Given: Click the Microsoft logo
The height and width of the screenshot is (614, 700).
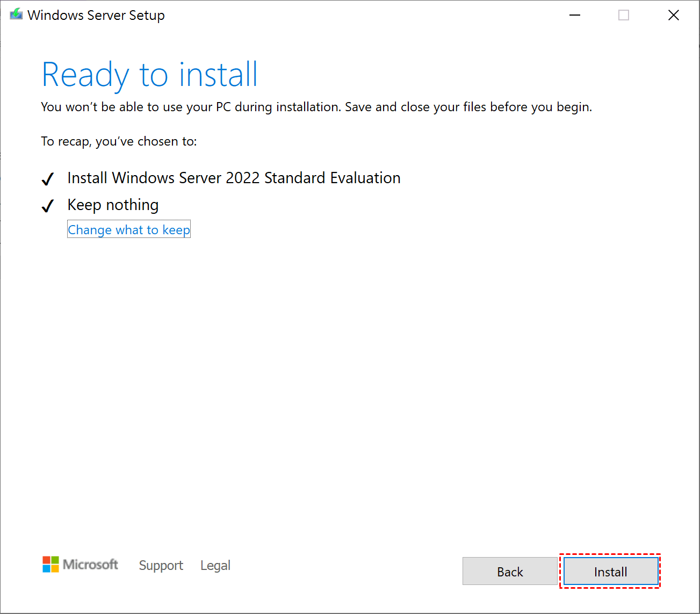Looking at the screenshot, I should click(80, 565).
